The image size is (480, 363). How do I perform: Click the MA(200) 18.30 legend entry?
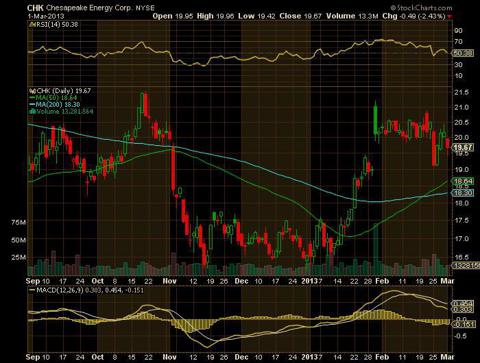[x=55, y=104]
